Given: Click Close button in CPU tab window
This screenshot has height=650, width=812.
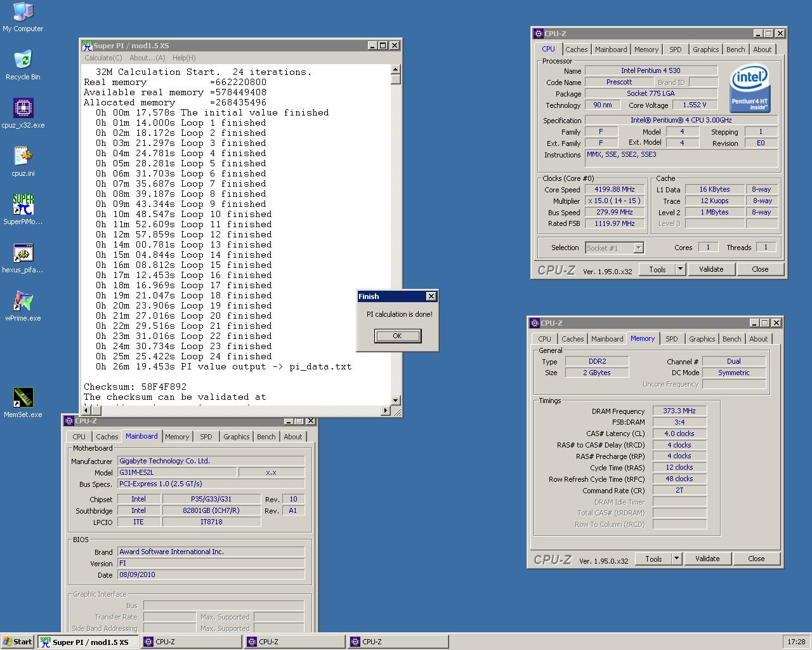Looking at the screenshot, I should (760, 269).
